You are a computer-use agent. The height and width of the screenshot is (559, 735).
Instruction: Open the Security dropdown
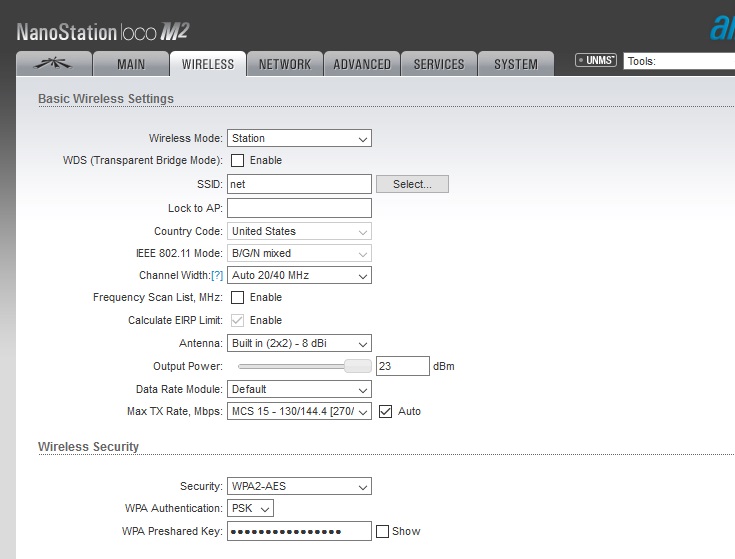[300, 486]
